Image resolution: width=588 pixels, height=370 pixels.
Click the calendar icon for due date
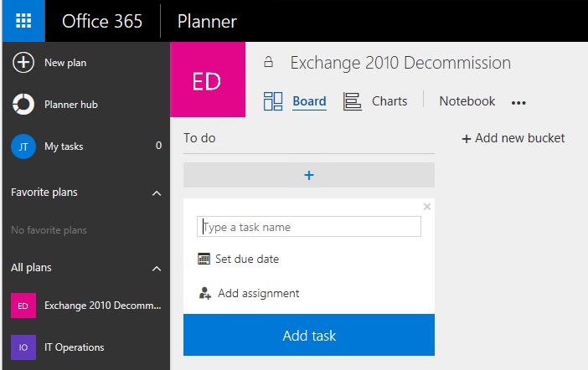click(204, 259)
